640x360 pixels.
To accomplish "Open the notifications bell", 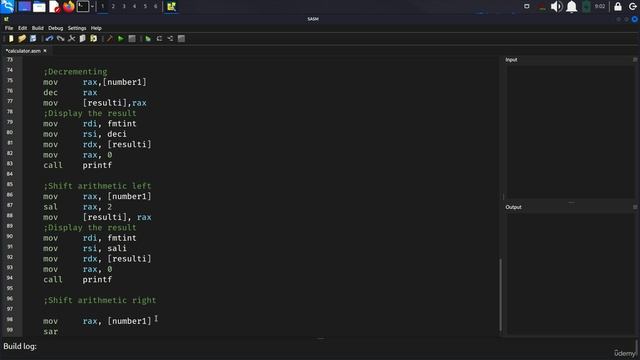I will tap(572, 7).
